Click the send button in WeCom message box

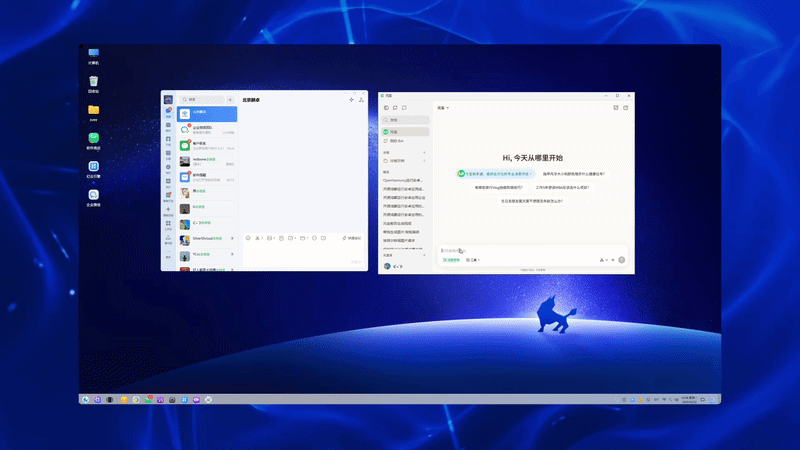356,262
